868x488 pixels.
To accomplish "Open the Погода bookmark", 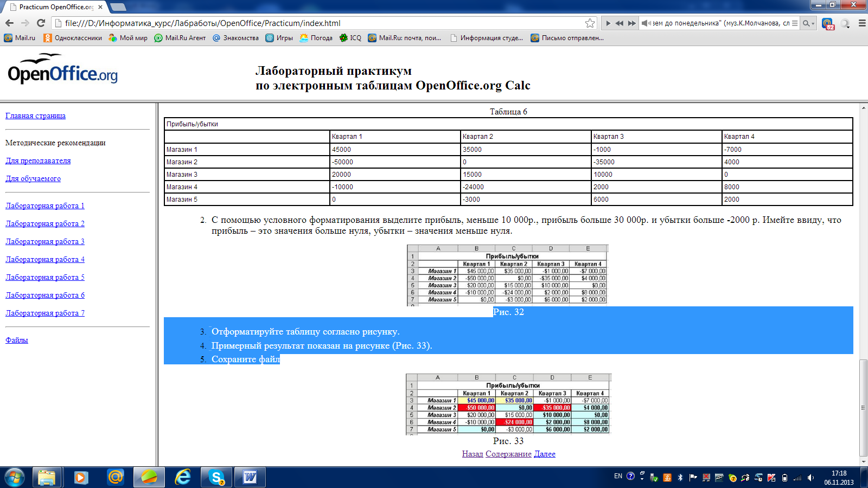I will [316, 38].
